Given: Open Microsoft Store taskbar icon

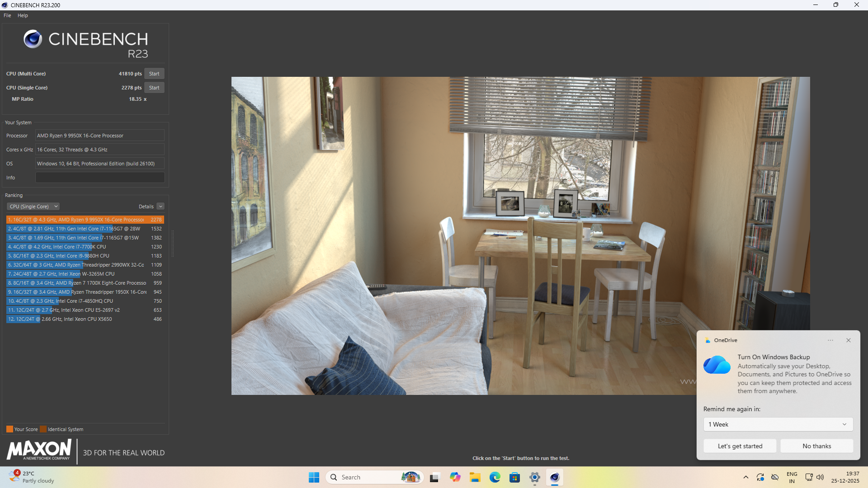Looking at the screenshot, I should pyautogui.click(x=514, y=477).
